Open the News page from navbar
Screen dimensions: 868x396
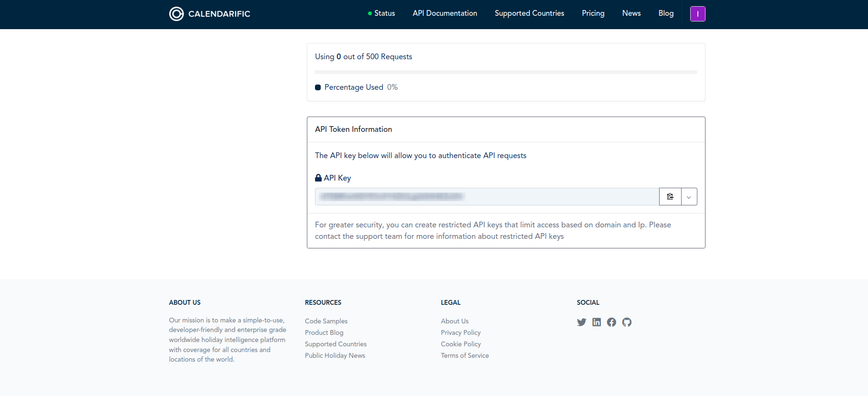coord(631,13)
